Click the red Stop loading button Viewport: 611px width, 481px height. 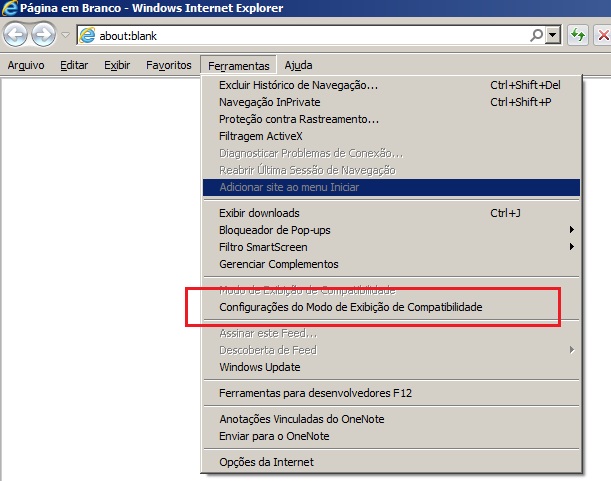click(602, 35)
